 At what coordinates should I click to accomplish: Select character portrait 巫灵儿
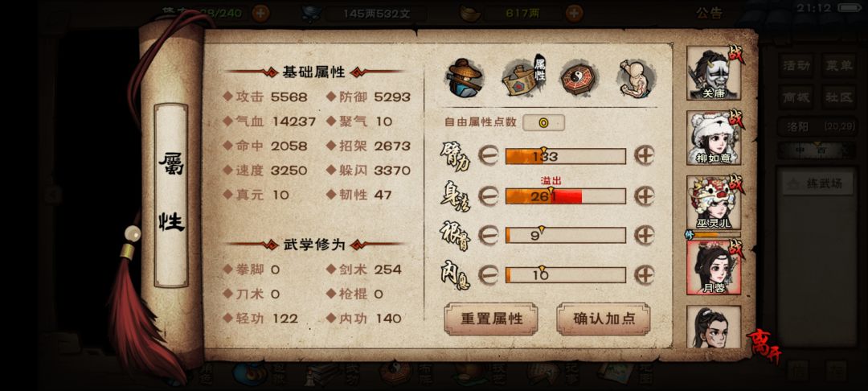(x=714, y=203)
